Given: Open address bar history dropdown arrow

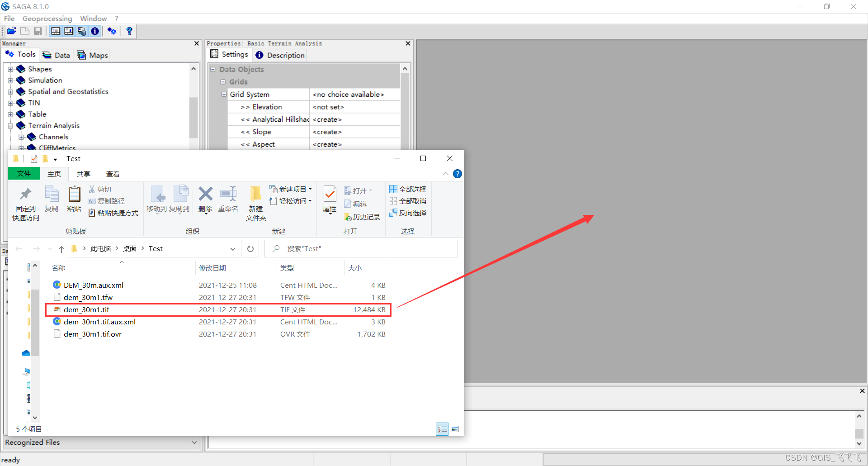Looking at the screenshot, I should tap(233, 249).
